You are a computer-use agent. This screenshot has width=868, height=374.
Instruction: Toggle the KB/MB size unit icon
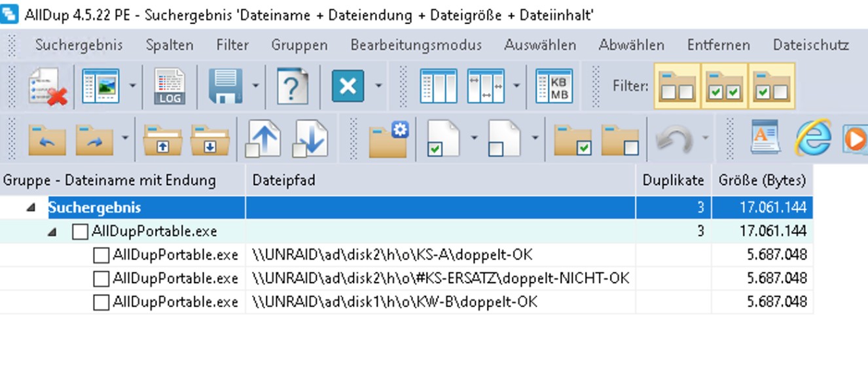click(554, 86)
